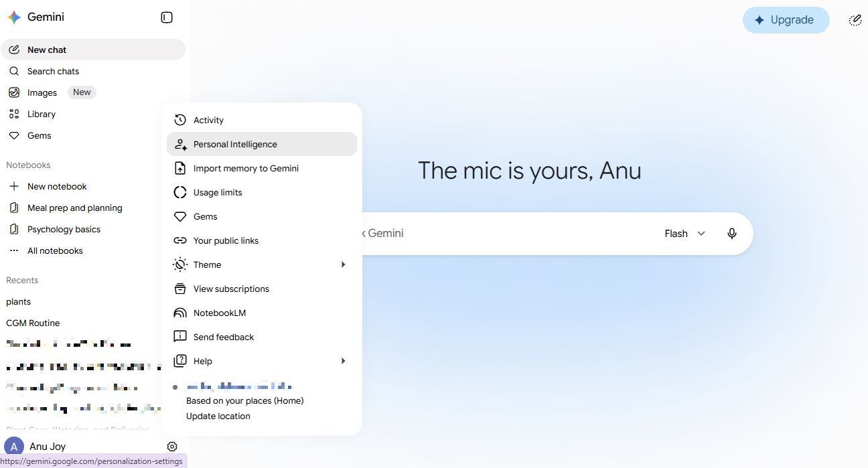Open the Flash model dropdown
The height and width of the screenshot is (468, 868).
[x=684, y=234]
